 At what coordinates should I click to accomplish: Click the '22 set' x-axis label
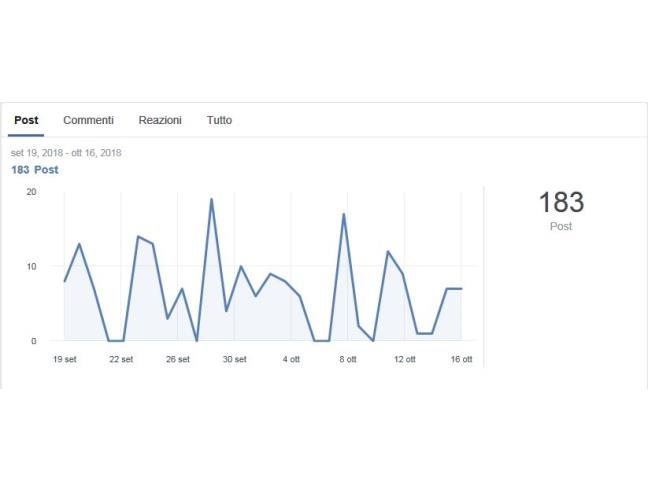point(121,359)
